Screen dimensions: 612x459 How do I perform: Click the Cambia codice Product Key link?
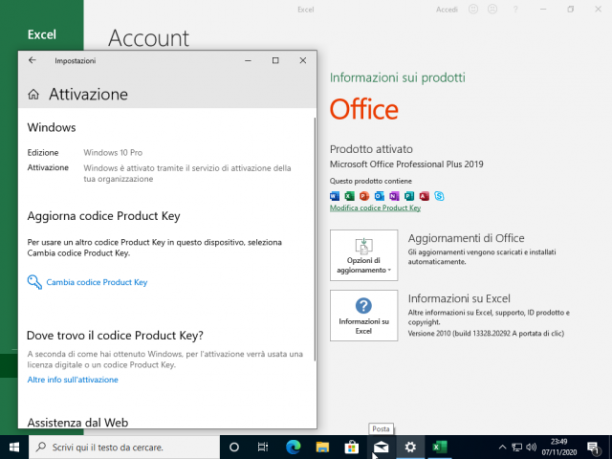pyautogui.click(x=96, y=282)
